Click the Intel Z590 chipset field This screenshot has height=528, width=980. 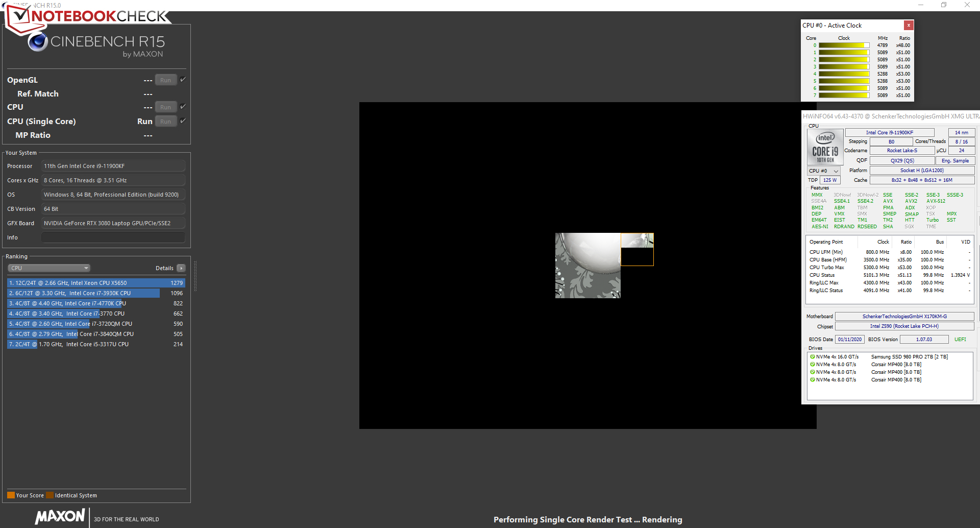click(x=904, y=326)
